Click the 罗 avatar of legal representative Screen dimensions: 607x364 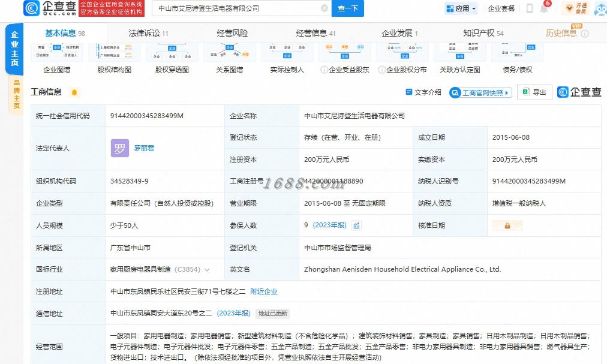(x=120, y=148)
